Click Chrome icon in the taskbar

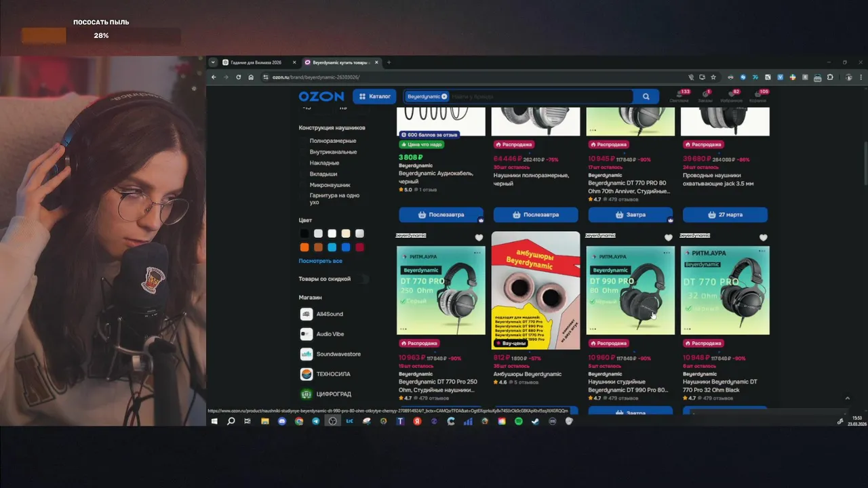click(x=299, y=421)
